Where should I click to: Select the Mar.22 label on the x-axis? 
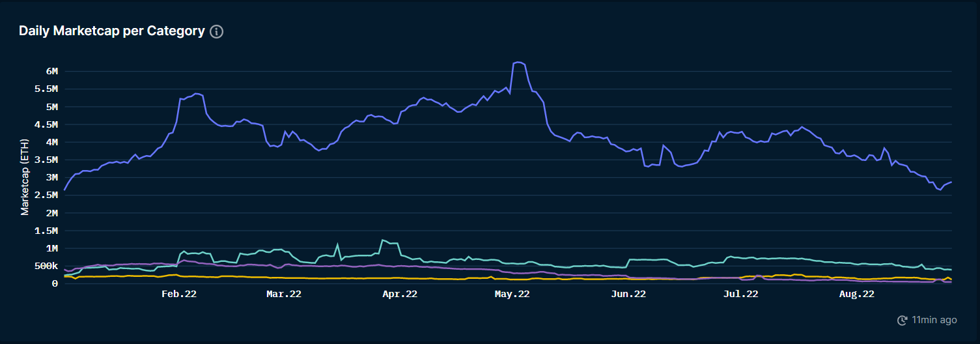(284, 294)
